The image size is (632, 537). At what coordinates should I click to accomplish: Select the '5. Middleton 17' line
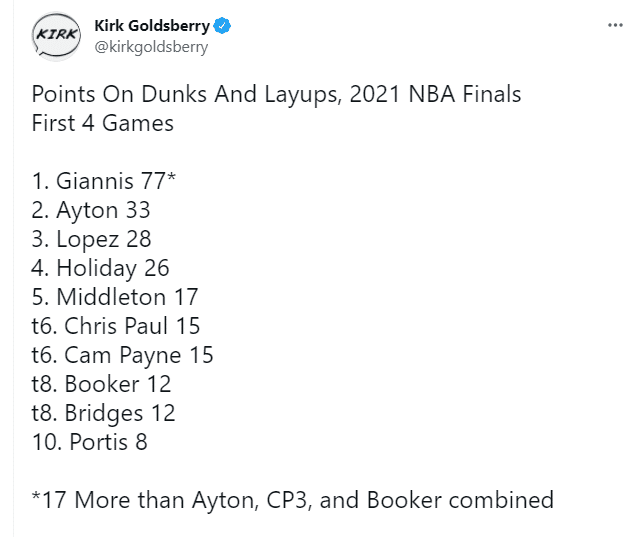pos(115,297)
